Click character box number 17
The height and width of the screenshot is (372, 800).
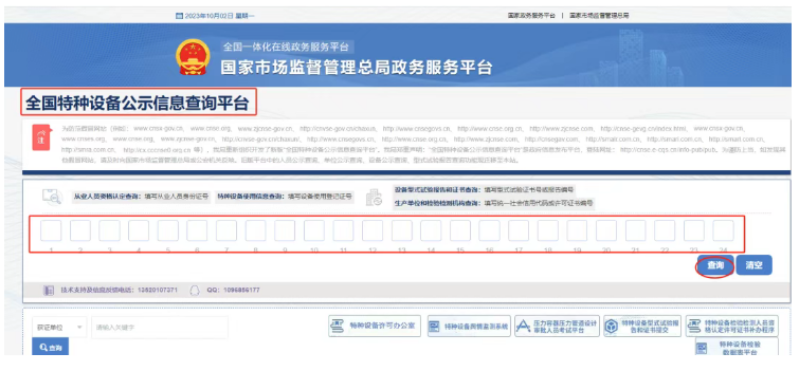pyautogui.click(x=519, y=231)
